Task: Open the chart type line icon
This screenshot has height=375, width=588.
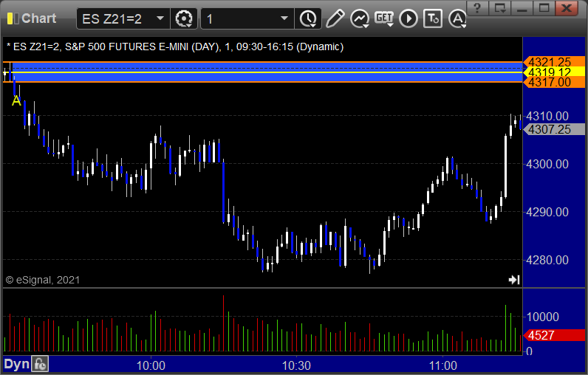Action: [360, 18]
